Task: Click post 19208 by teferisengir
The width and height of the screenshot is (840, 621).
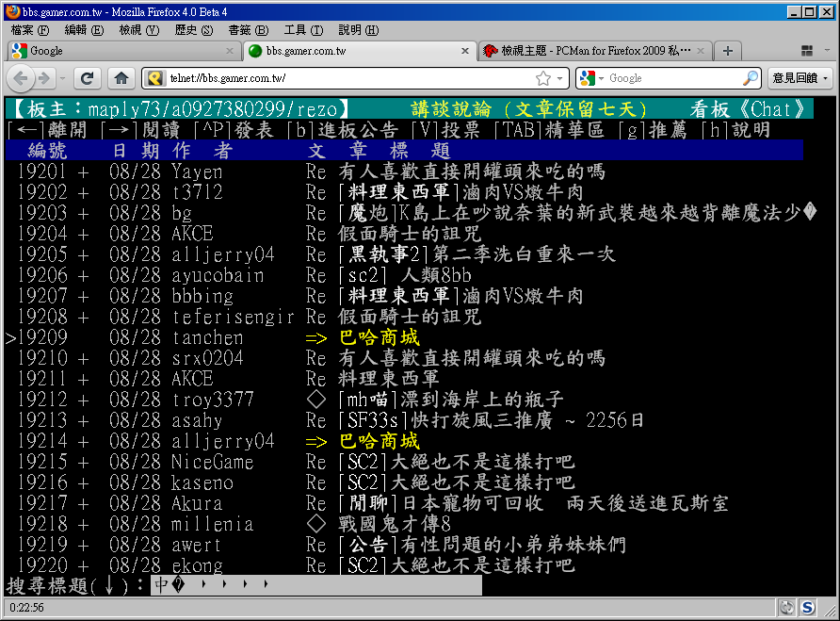Action: click(249, 317)
